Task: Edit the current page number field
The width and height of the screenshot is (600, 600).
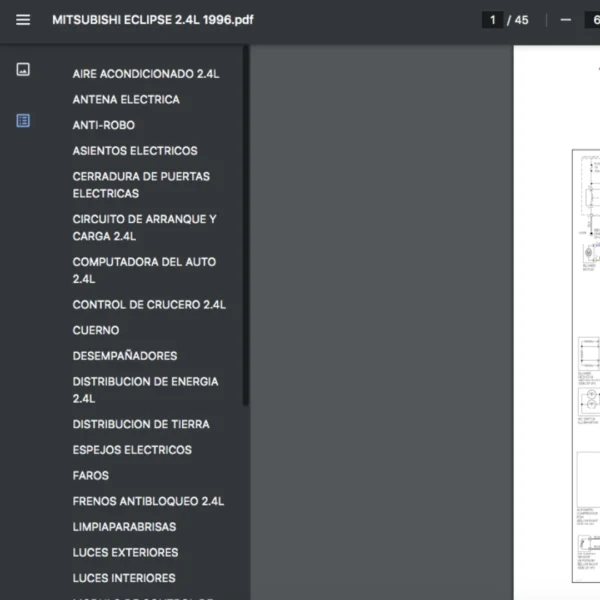Action: [492, 20]
